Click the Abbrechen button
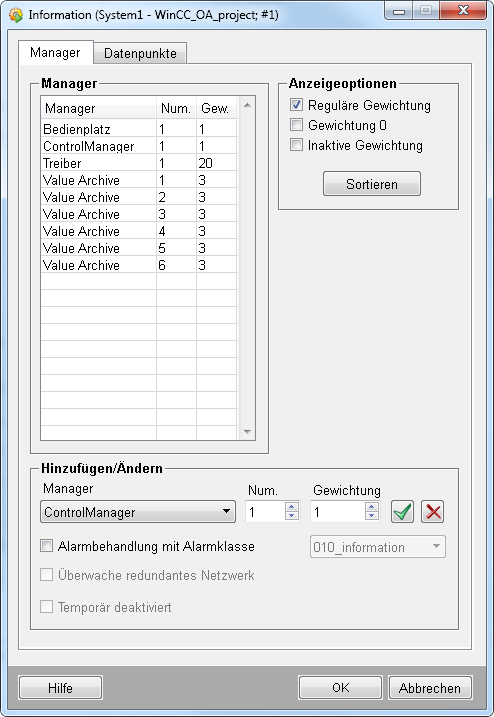 click(x=430, y=688)
